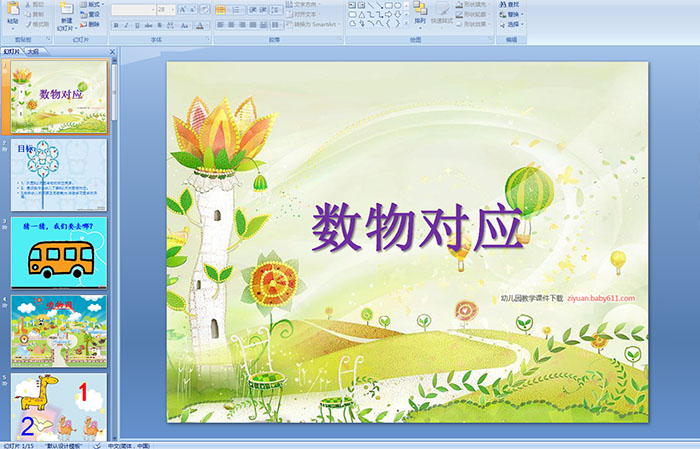Open the font name dropdown
This screenshot has width=700, height=449.
click(x=153, y=9)
